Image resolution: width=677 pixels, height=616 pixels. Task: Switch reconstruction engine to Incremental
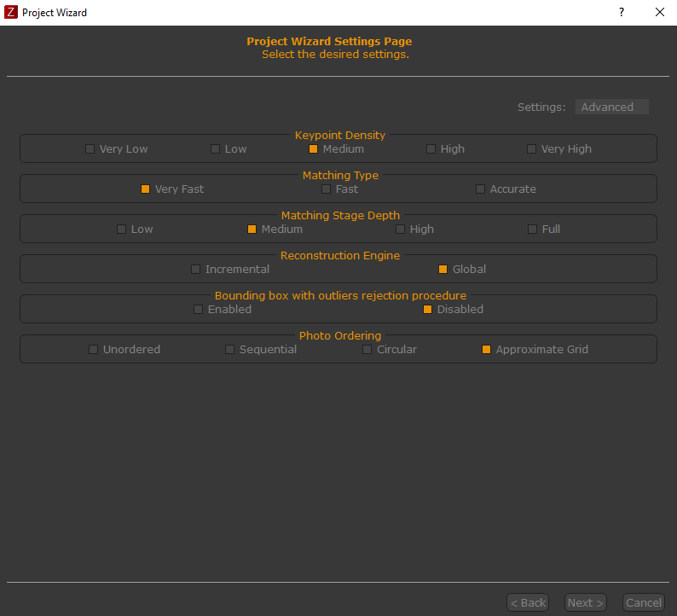[196, 270]
